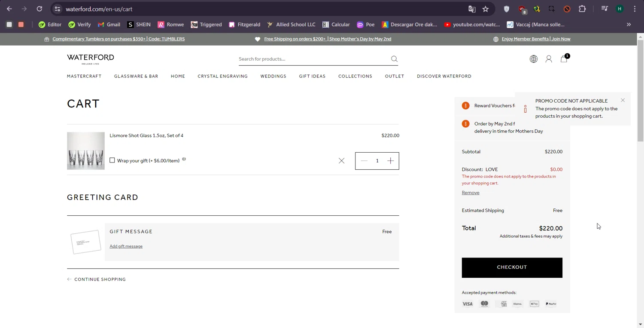The image size is (644, 328).
Task: Click the greeting card thumbnail image
Action: 86,242
